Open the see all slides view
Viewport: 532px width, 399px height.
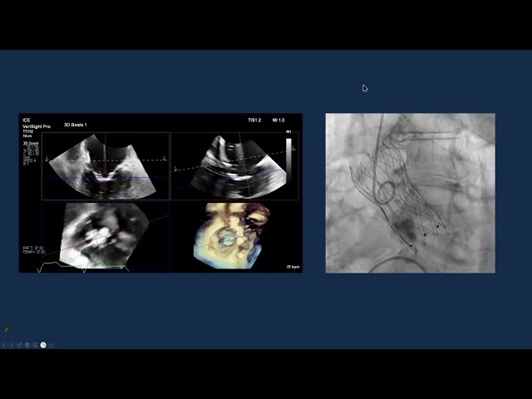click(27, 345)
